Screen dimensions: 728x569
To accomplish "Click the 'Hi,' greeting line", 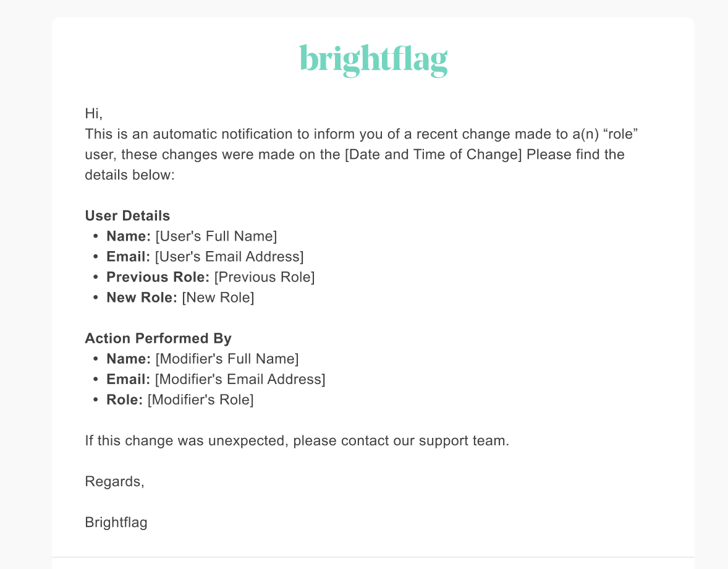I will [x=93, y=113].
